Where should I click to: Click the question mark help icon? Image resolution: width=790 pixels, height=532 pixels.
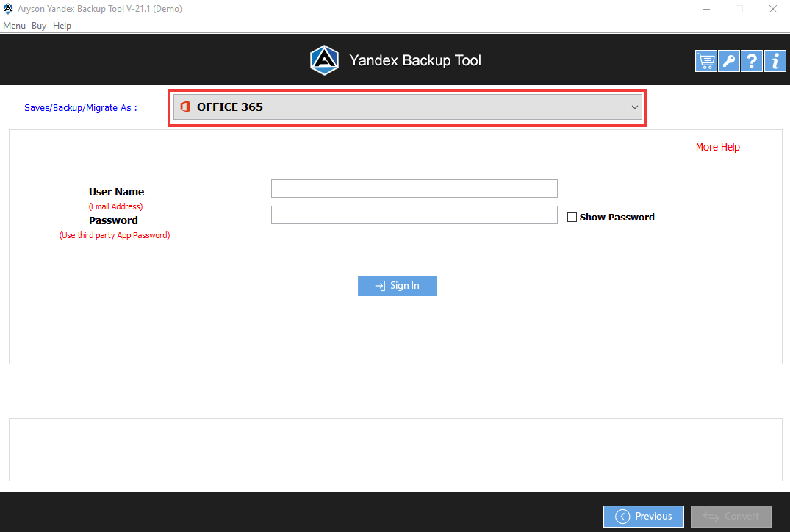point(751,62)
